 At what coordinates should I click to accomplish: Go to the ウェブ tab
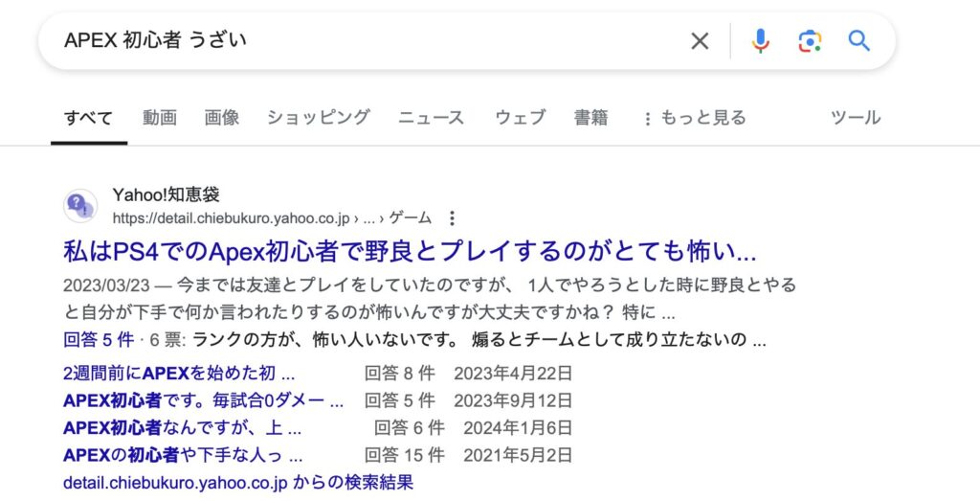click(x=520, y=118)
